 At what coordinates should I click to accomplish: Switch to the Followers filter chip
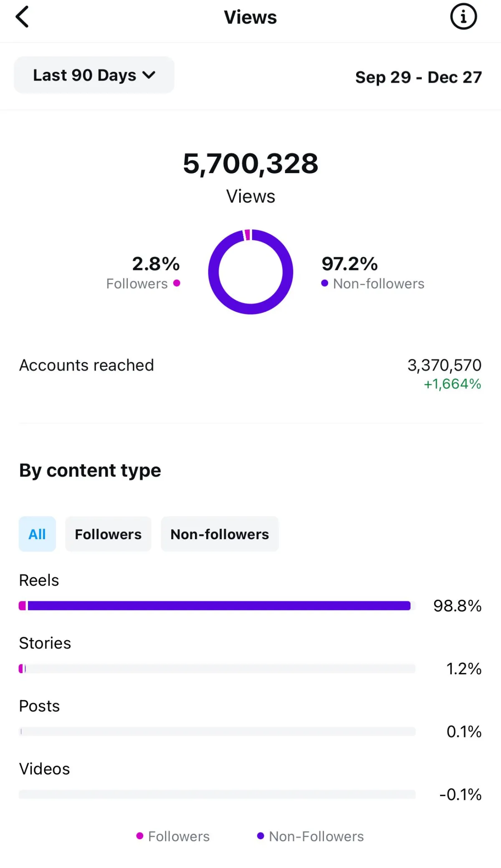coord(108,534)
